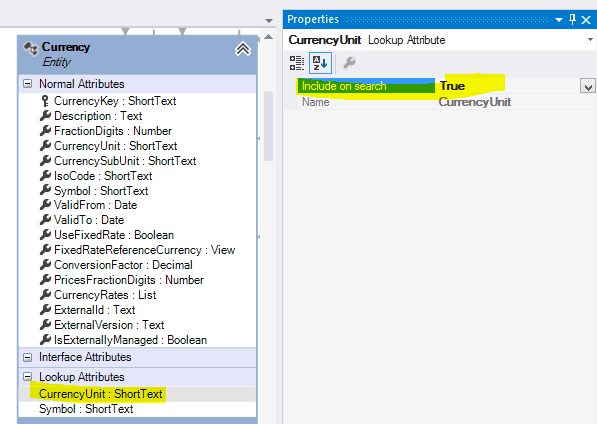
Task: Select the ValidTo : Date attribute
Action: (x=89, y=220)
